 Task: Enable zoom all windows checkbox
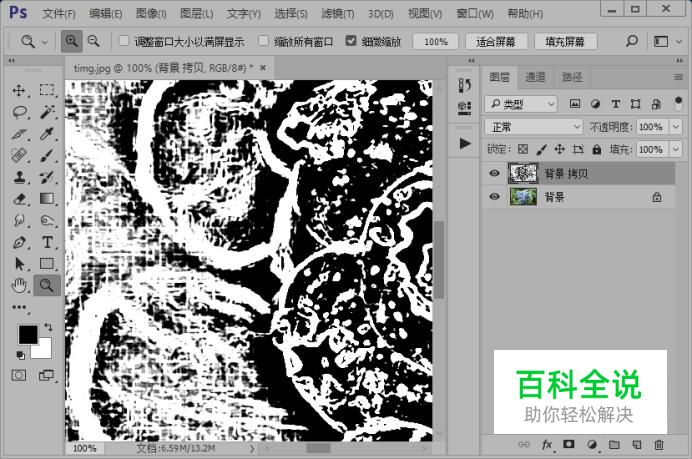[x=263, y=41]
